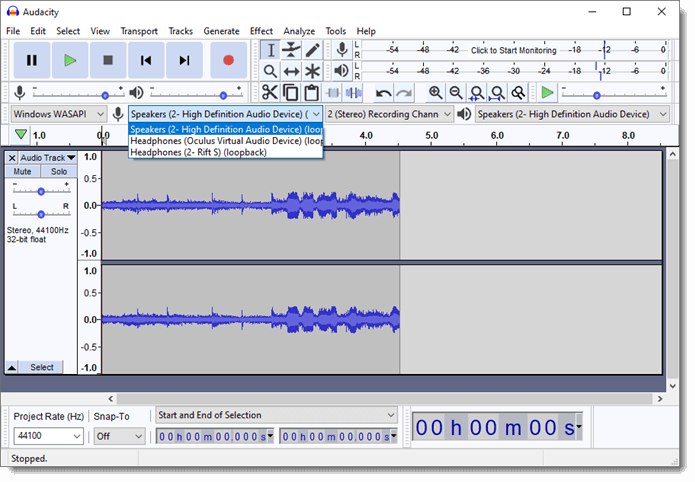The image size is (695, 482).
Task: Fit selection to window width
Action: pos(477,93)
